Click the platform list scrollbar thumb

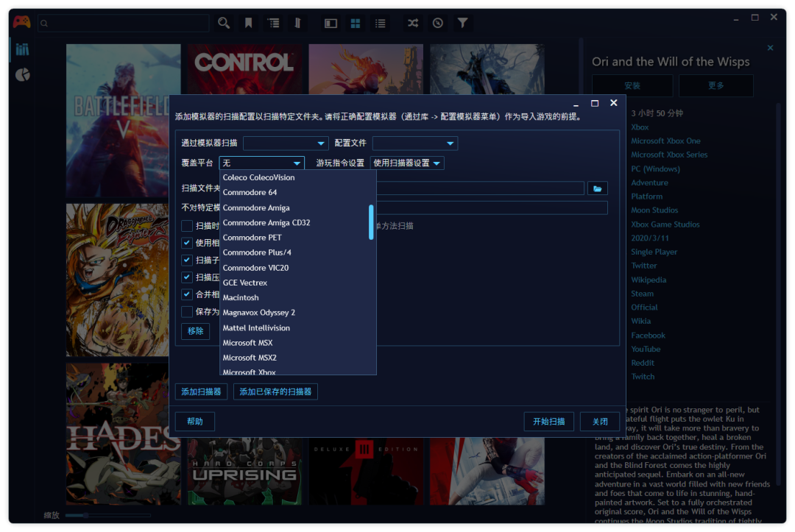371,222
